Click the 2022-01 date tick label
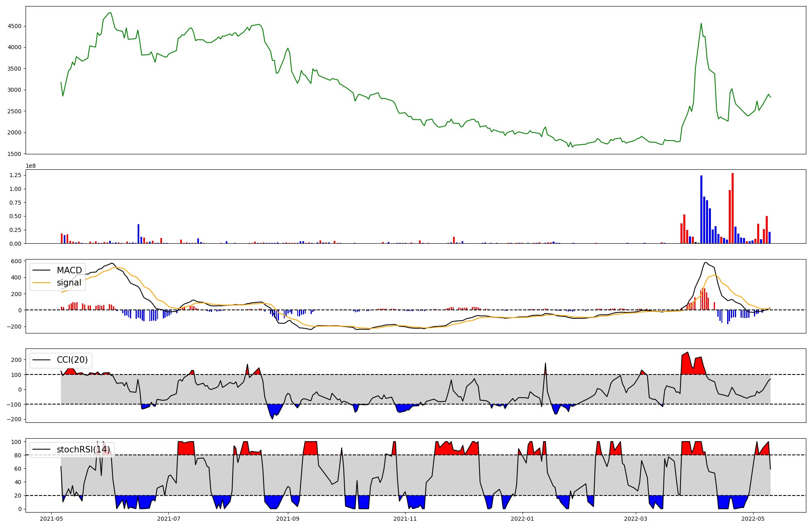Screen dimensions: 812x528 [x=523, y=519]
